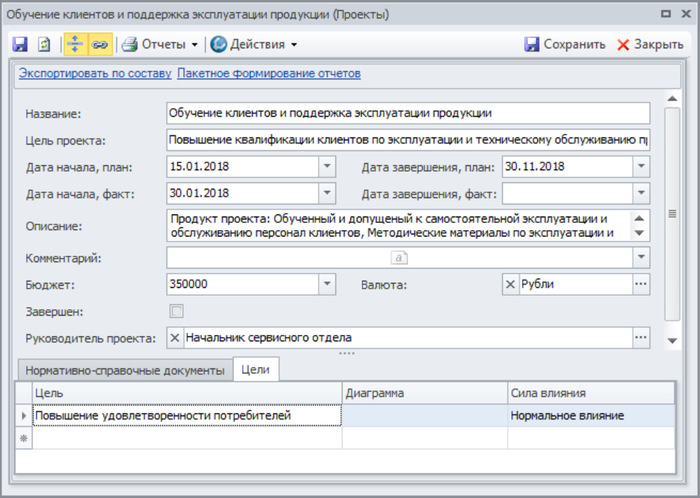Open the Экспортировать по составу link
This screenshot has width=700, height=498.
coord(91,74)
